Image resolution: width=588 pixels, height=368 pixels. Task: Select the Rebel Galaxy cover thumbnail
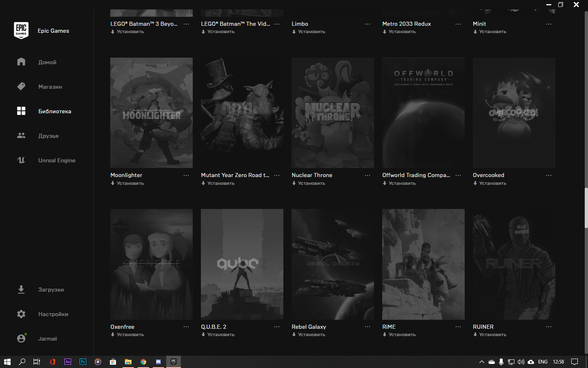pyautogui.click(x=333, y=264)
